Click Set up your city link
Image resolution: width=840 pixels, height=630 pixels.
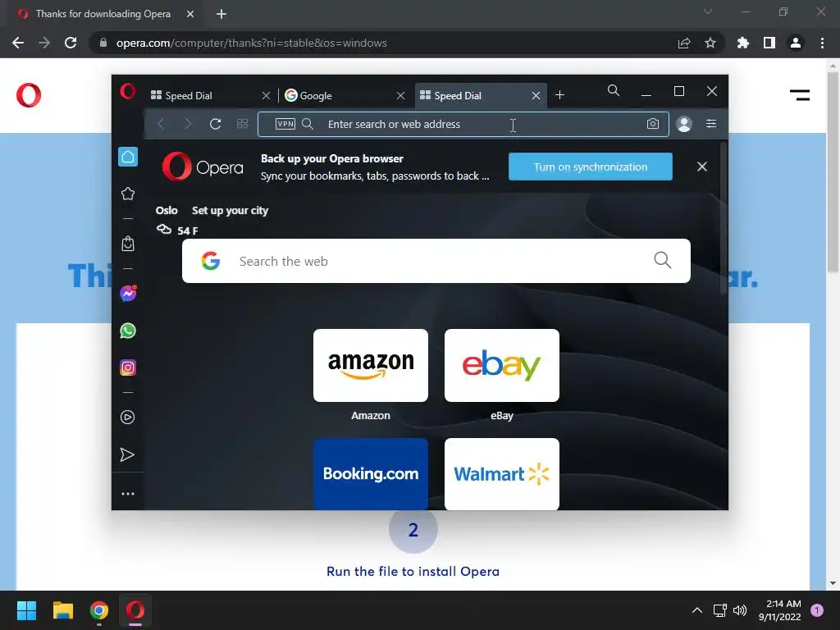[x=230, y=211]
